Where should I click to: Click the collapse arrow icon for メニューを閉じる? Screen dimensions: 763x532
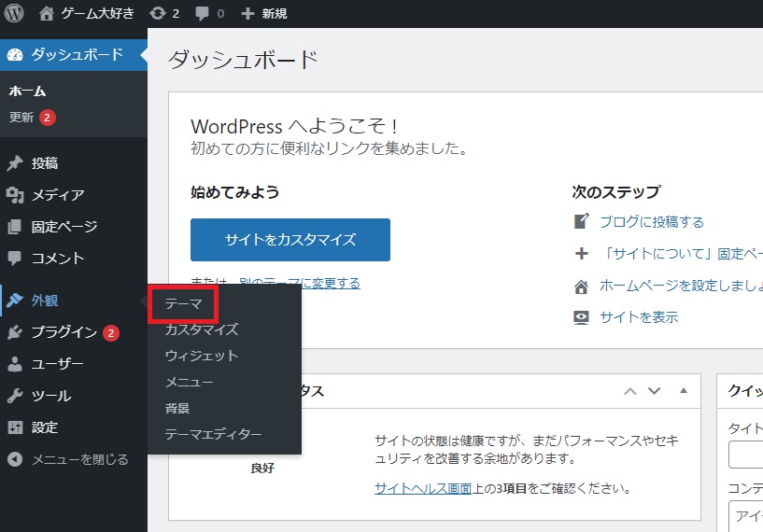coord(15,459)
